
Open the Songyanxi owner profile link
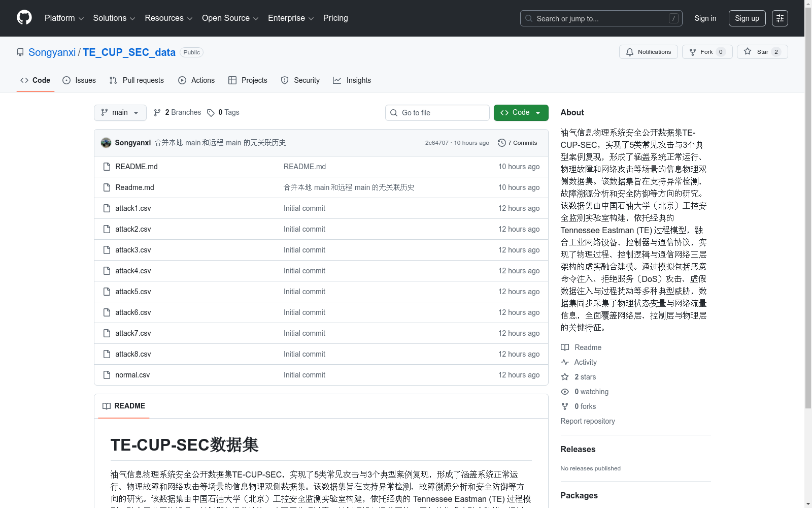52,52
